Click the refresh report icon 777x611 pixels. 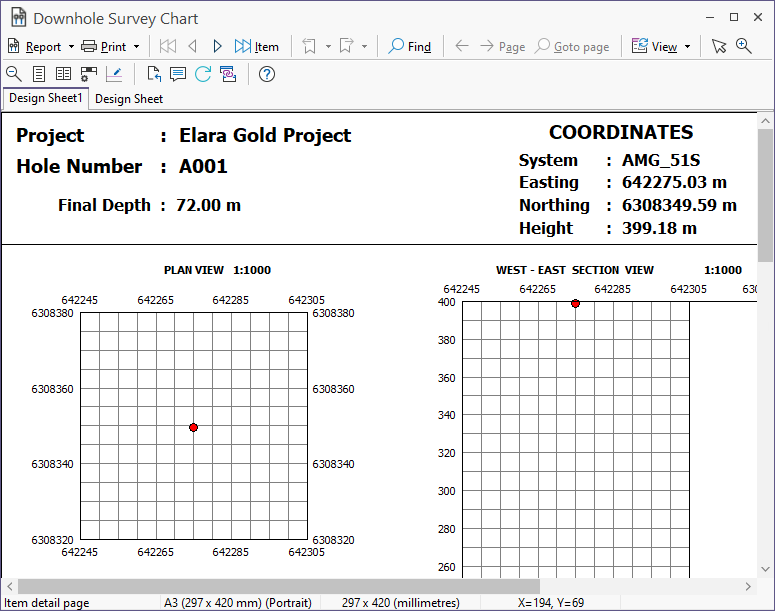203,74
